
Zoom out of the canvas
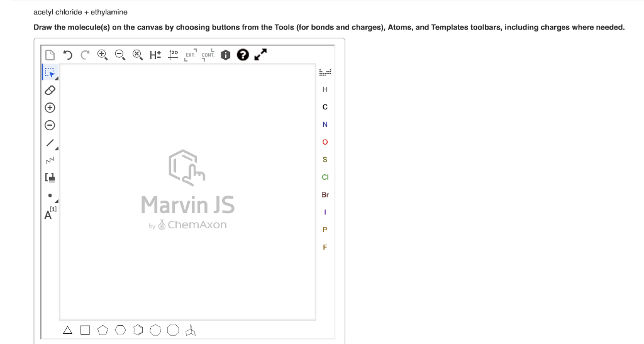click(x=120, y=55)
